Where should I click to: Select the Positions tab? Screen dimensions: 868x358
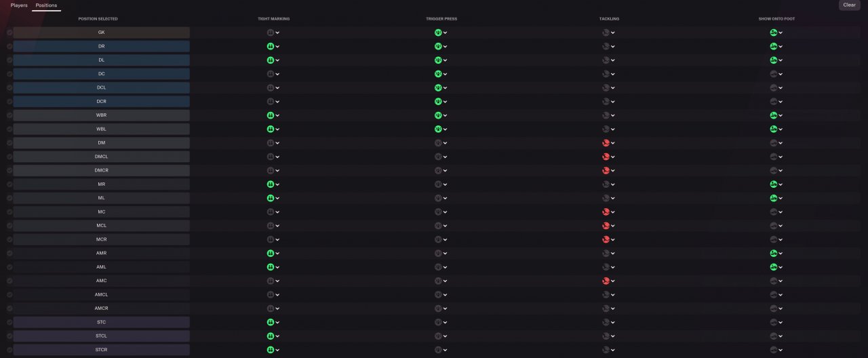coord(46,5)
